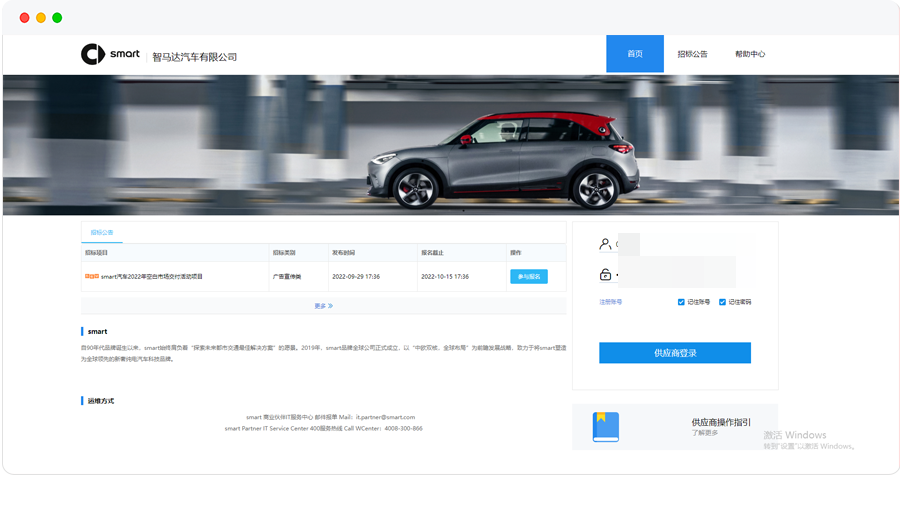Screen dimensions: 900x515
Task: Go to the 招标公告 navigation item
Action: (692, 54)
